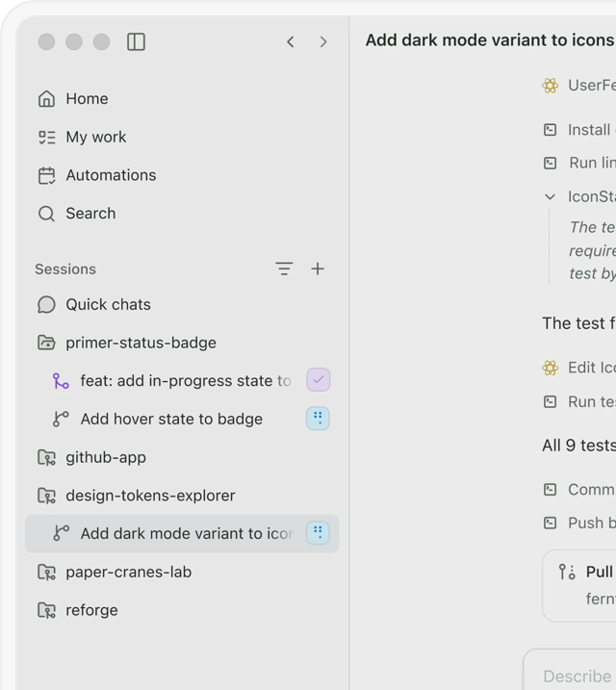The width and height of the screenshot is (616, 690).
Task: Click the session title Add dark mode variant
Action: [490, 40]
